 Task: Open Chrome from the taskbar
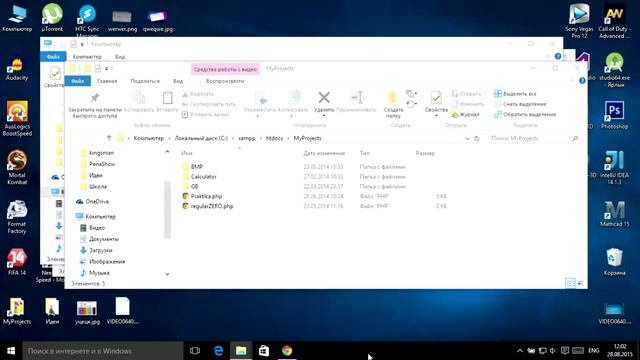point(287,351)
